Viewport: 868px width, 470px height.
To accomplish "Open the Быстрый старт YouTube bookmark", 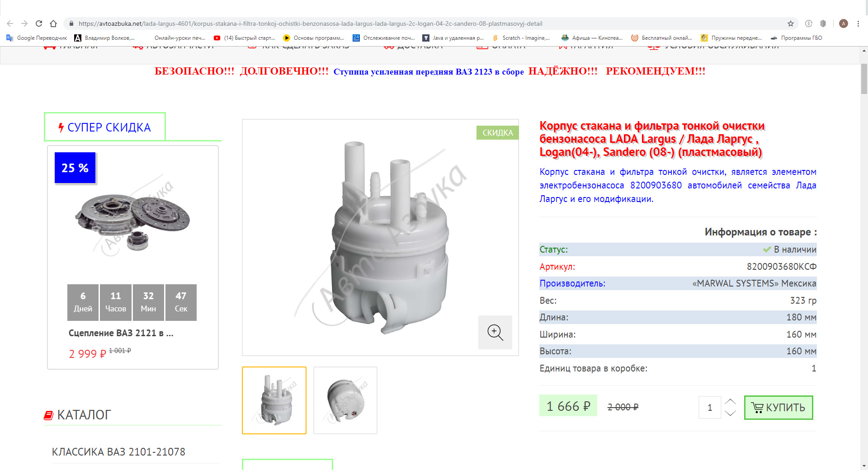I will pyautogui.click(x=245, y=38).
